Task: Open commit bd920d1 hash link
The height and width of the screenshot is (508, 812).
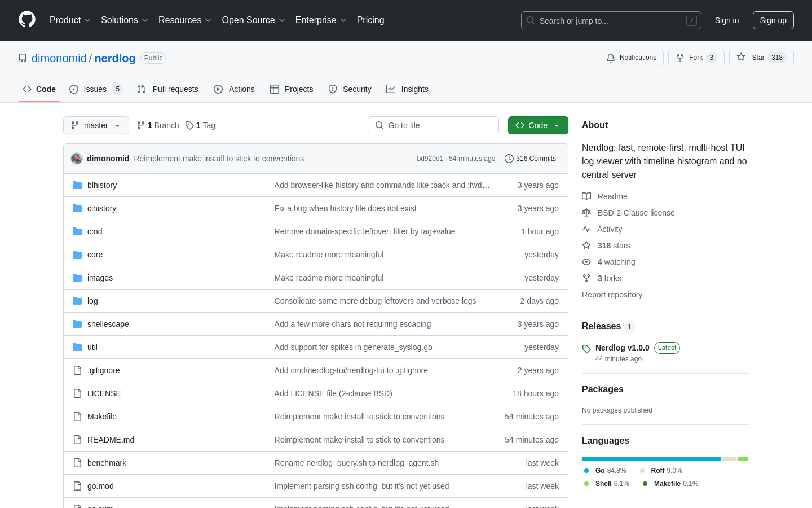Action: (x=430, y=159)
